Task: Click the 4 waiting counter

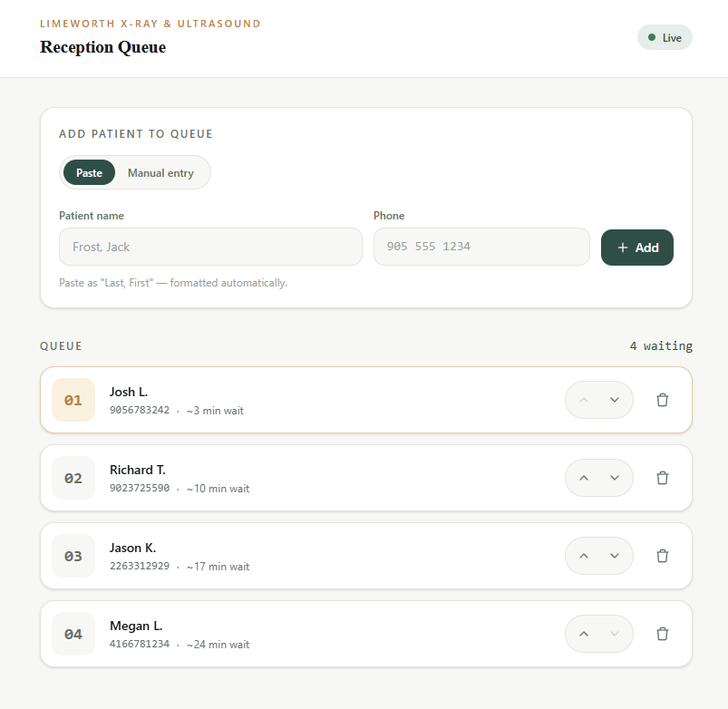Action: 661,346
